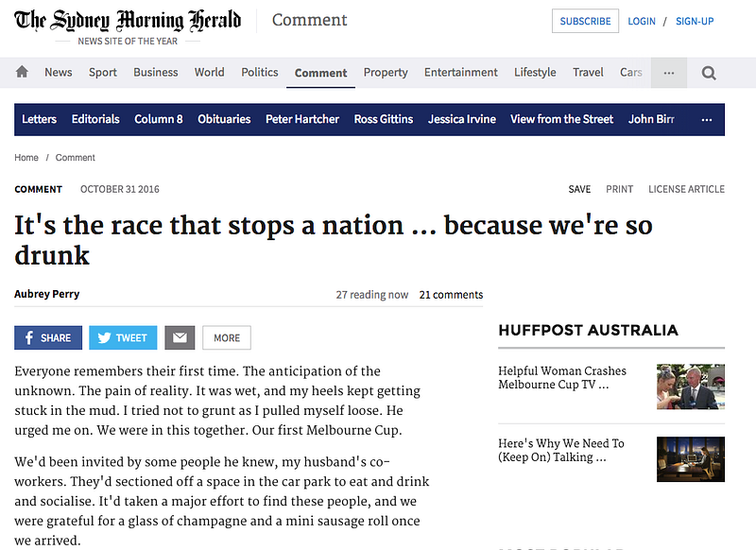
Task: Click the home icon in navigation bar
Action: (x=22, y=73)
